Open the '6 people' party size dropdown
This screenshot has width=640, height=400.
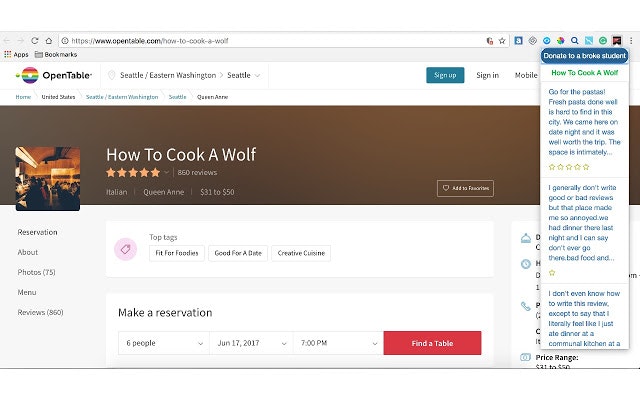(x=164, y=343)
